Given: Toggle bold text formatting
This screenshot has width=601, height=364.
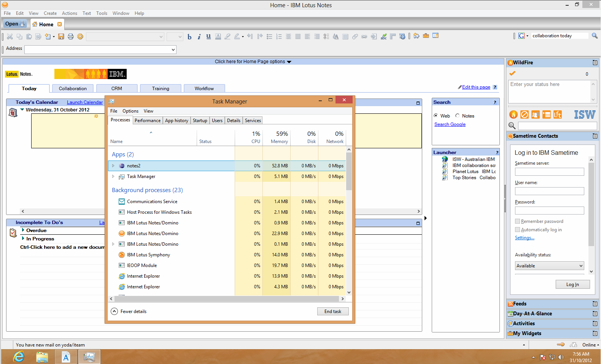Looking at the screenshot, I should (x=189, y=37).
